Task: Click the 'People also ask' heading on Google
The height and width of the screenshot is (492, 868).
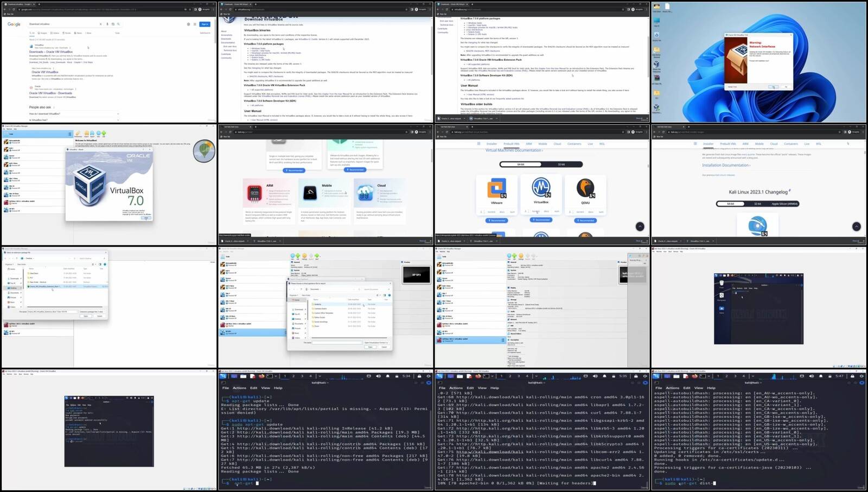Action: coord(40,107)
